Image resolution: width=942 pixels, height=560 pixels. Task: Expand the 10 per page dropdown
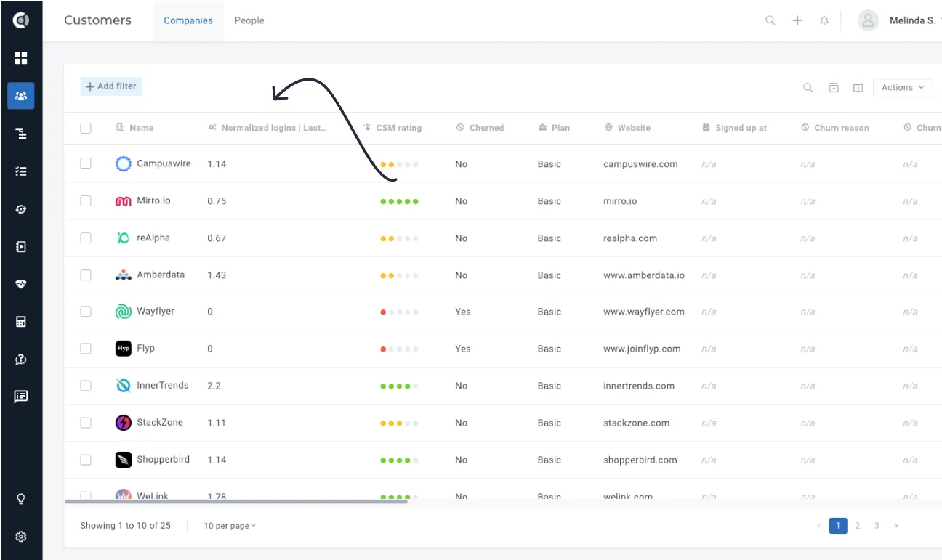coord(230,526)
